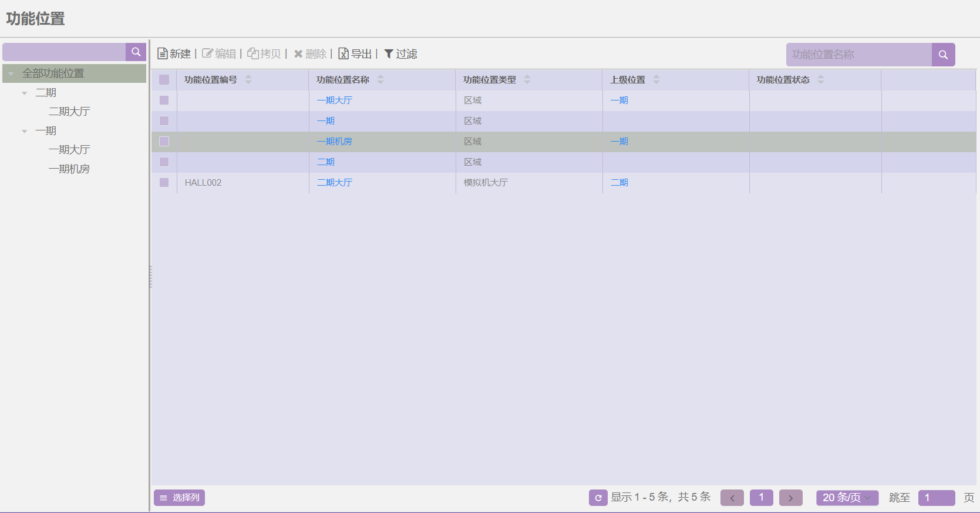Sort by 功能位置名称 column arrows

pos(380,79)
